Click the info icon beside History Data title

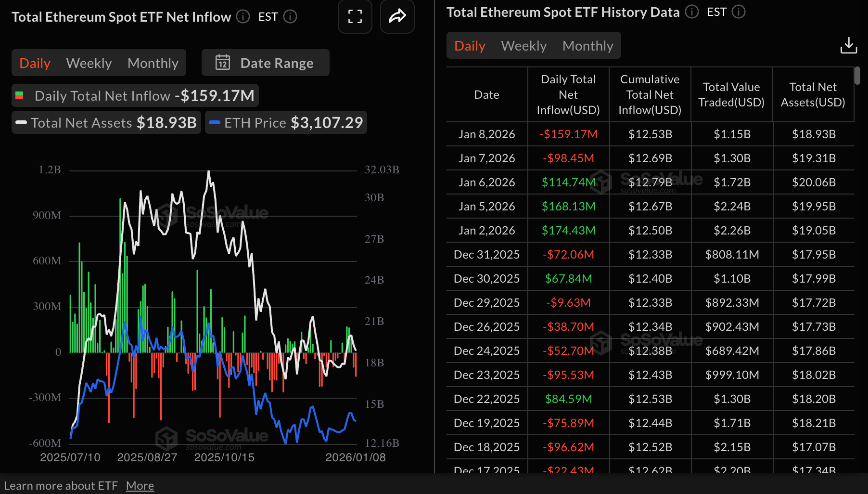(691, 12)
